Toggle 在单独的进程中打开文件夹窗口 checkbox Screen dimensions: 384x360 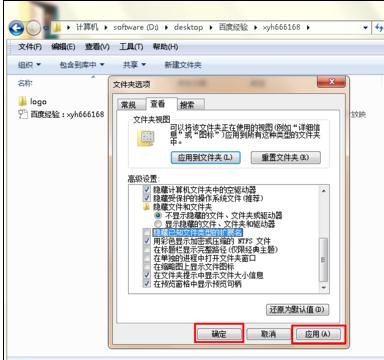point(146,258)
